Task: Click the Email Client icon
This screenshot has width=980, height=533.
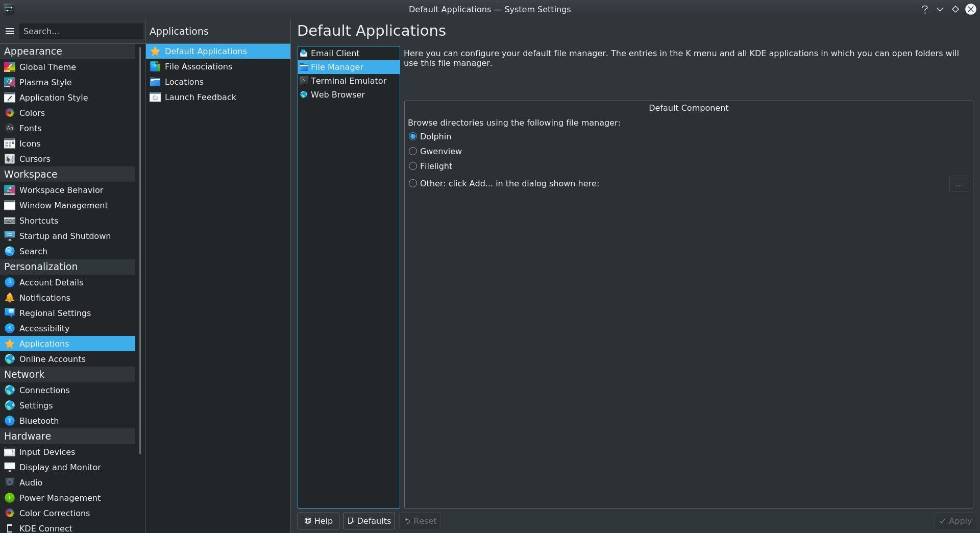Action: tap(304, 53)
